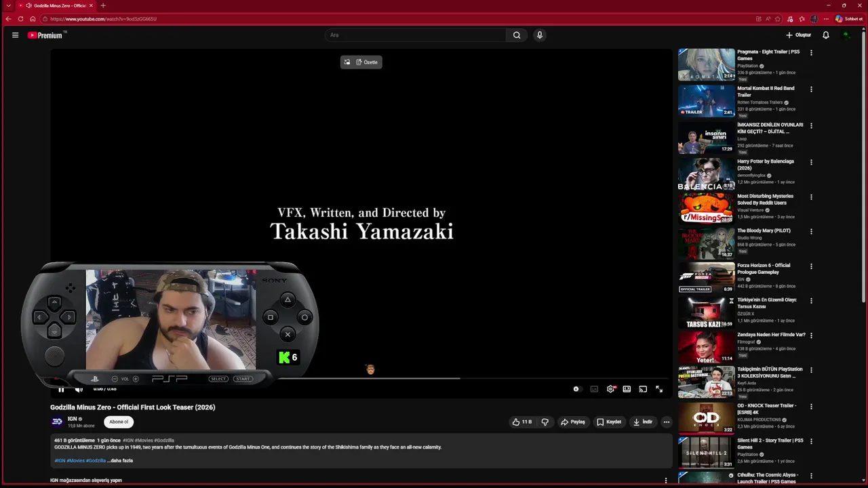This screenshot has width=868, height=488.
Task: Mute the video with speaker icon
Action: (79, 389)
